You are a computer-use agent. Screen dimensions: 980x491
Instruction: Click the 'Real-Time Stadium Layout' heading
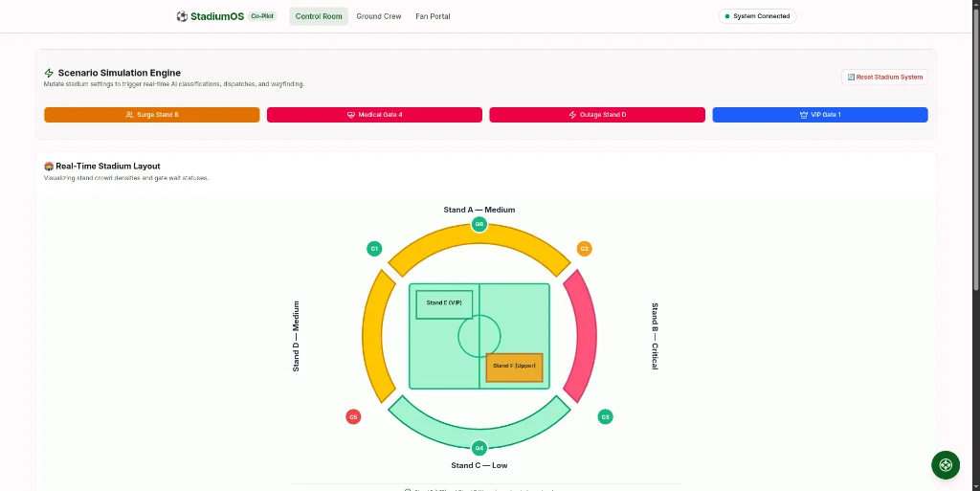(108, 167)
